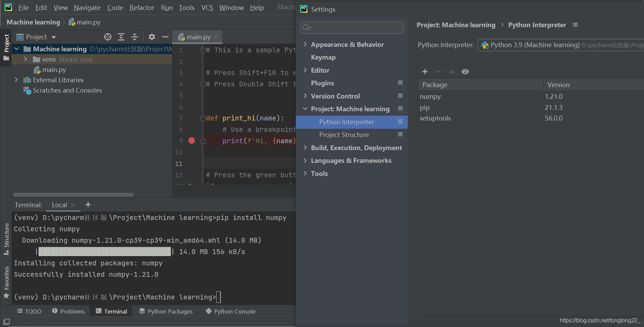Hide the Project tool window with the minus icon

[165, 37]
